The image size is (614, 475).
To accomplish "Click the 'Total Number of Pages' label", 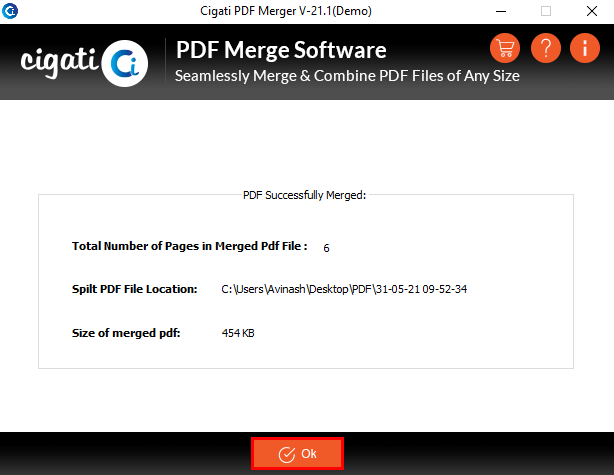I will point(190,246).
